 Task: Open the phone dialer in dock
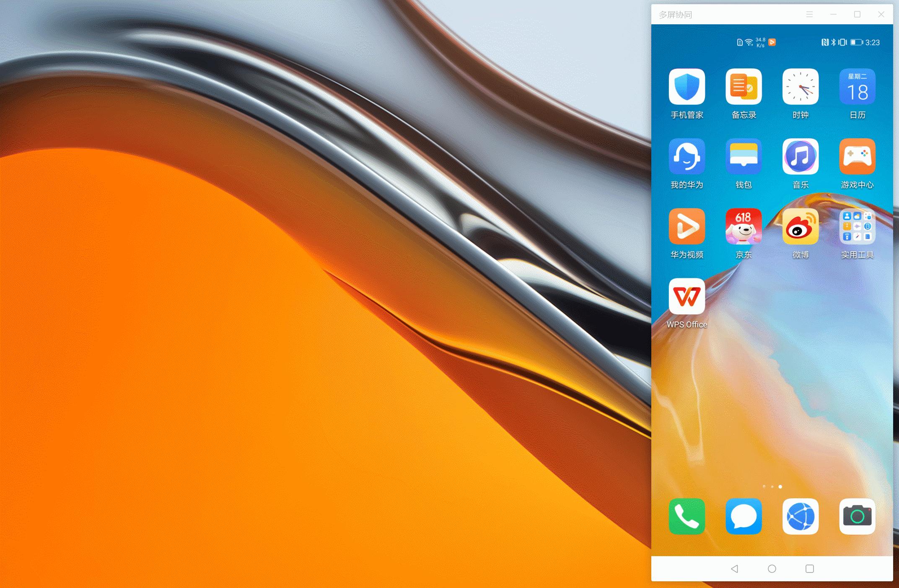click(687, 516)
